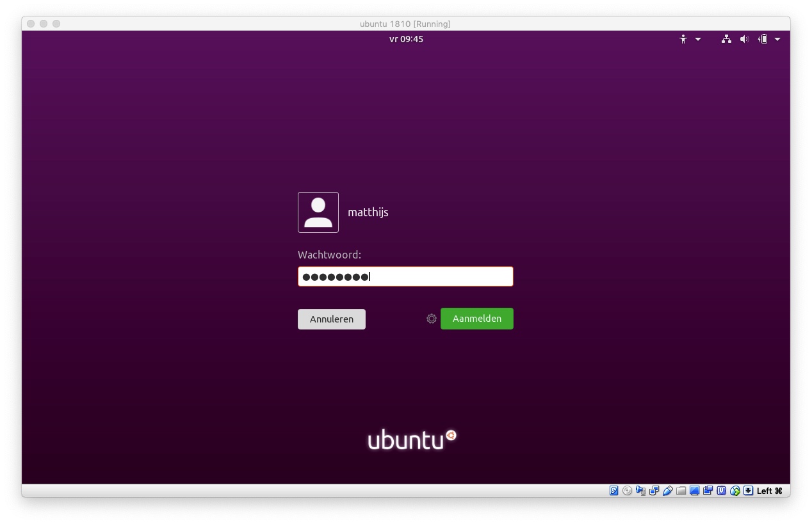Click the VirtualBox audio status icon
812x524 pixels.
click(641, 491)
